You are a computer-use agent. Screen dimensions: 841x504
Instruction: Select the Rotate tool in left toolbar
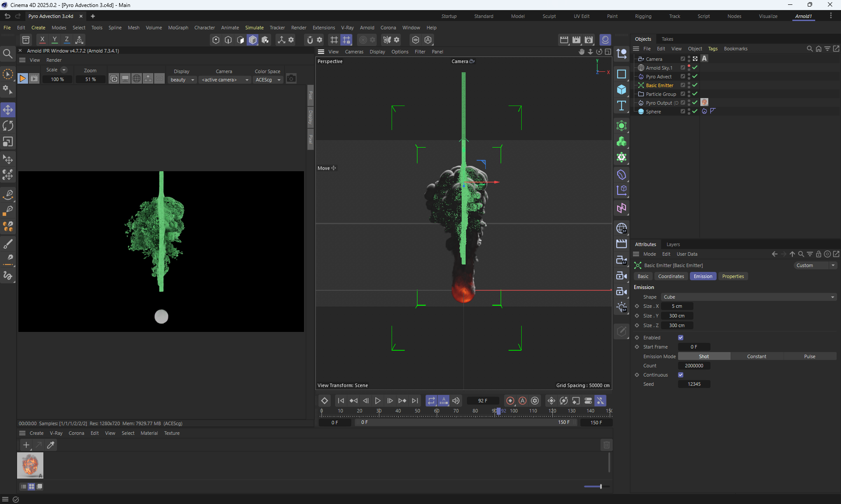tap(8, 126)
